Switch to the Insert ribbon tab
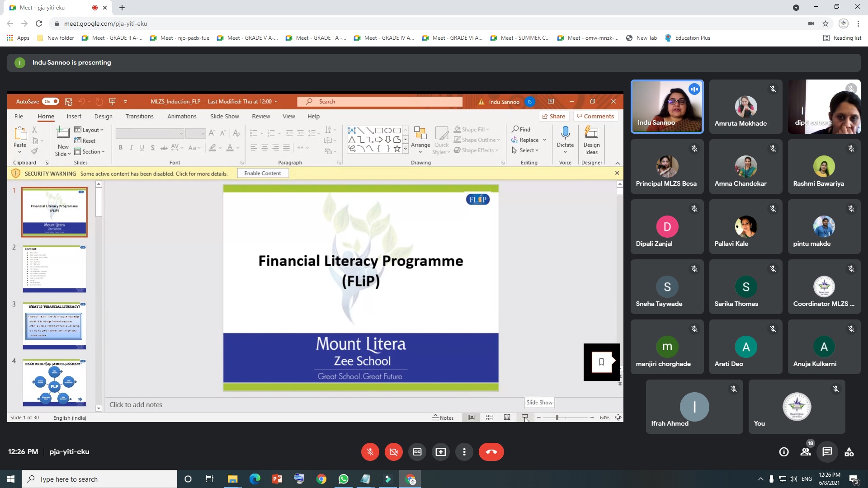Screen dimensions: 868x488 pos(74,116)
